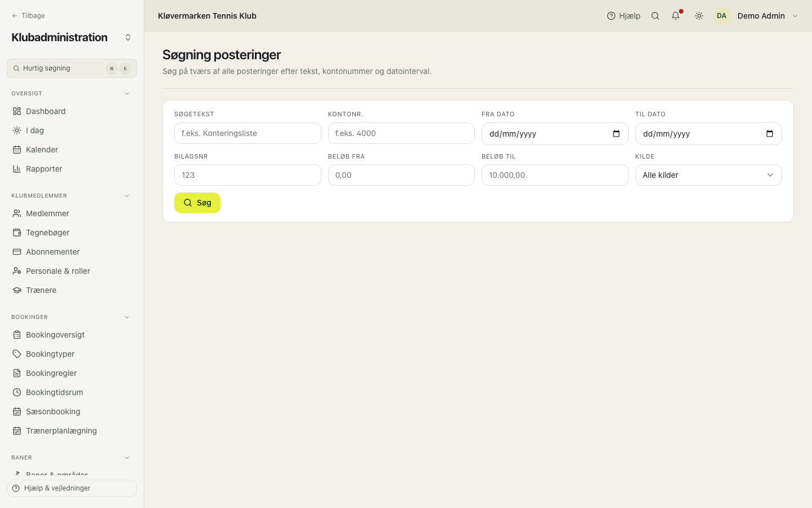Click the Kontonr. input field

401,133
